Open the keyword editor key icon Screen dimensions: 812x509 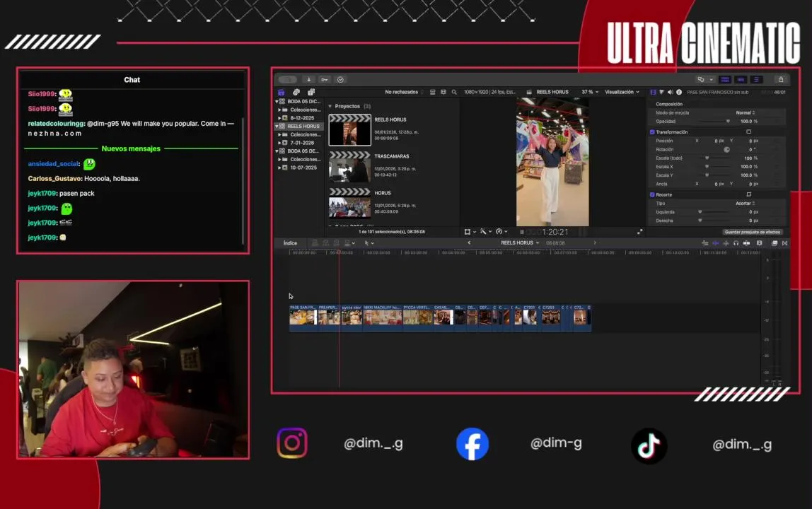click(325, 80)
